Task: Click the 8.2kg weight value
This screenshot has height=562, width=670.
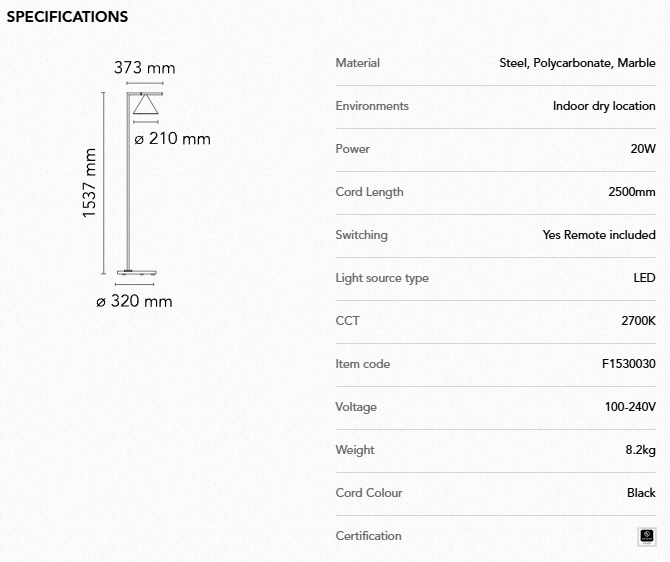Action: pos(640,450)
